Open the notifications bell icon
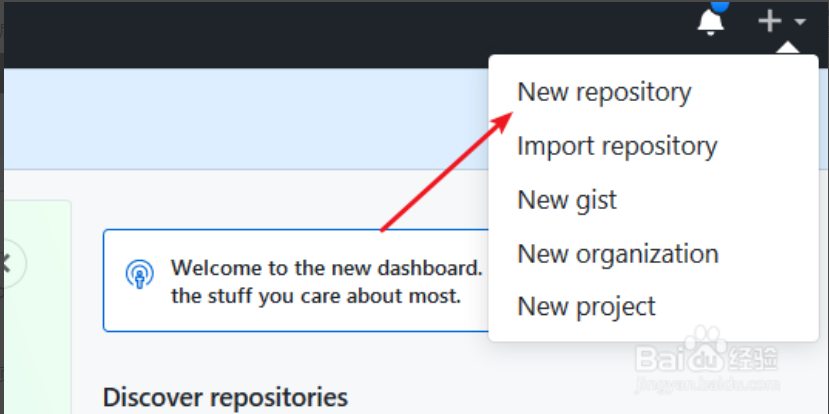 click(711, 22)
